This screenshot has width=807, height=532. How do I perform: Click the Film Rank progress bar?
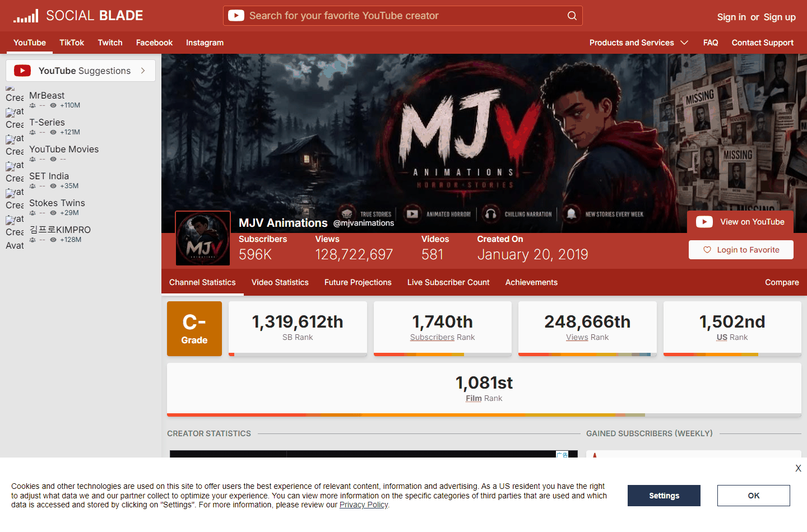point(484,415)
